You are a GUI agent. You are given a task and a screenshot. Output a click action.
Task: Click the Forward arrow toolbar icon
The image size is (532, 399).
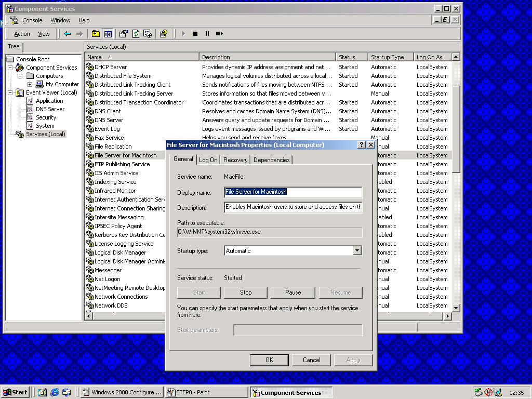pos(79,34)
